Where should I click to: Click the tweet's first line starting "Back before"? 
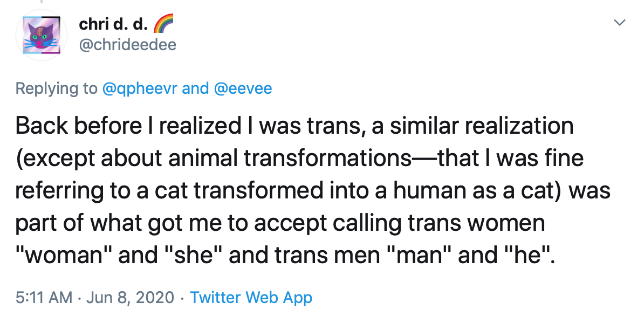[x=294, y=126]
